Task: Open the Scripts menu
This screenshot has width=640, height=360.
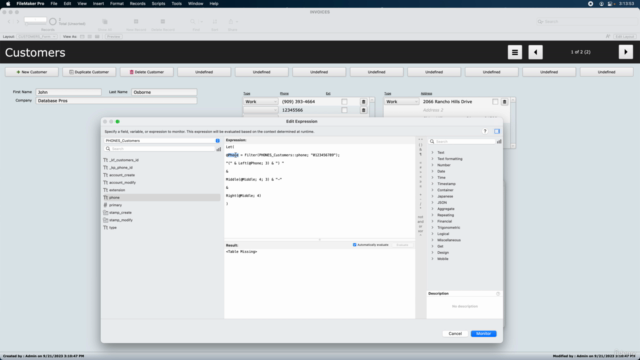Action: 158,4
